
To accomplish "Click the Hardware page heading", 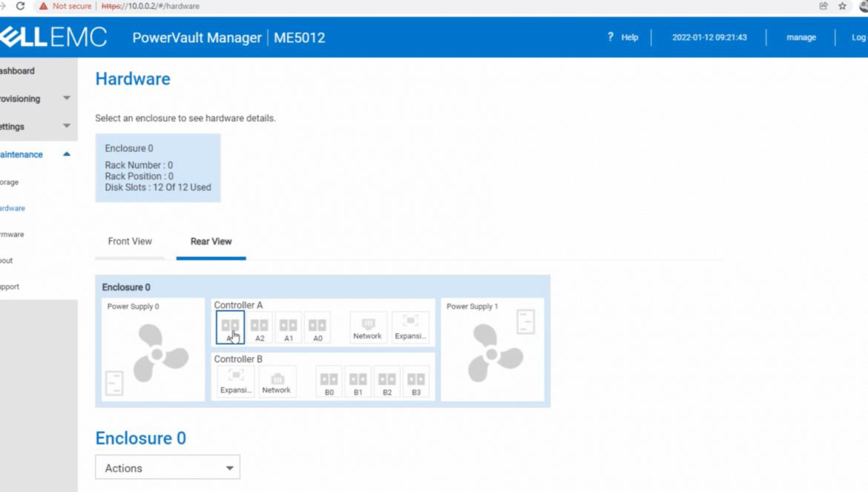I will point(133,79).
